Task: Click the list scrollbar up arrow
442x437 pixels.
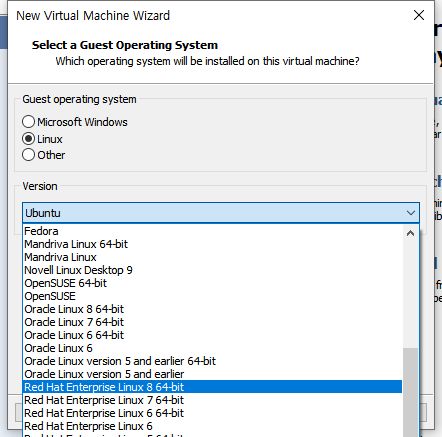Action: pyautogui.click(x=410, y=233)
